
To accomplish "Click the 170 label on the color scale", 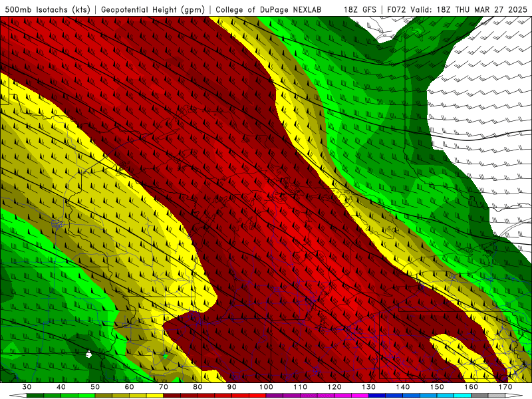I will (505, 387).
